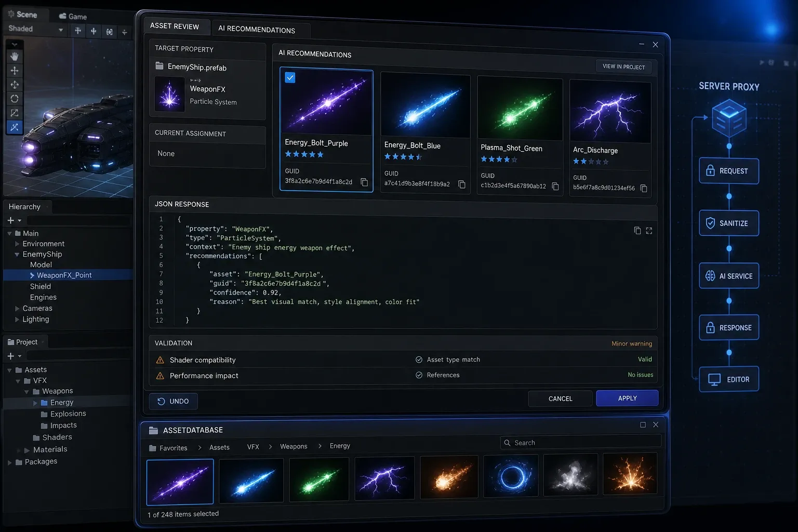Screen dimensions: 798x532
Task: Click the search magnifier icon in AssetDatabase
Action: (x=507, y=443)
